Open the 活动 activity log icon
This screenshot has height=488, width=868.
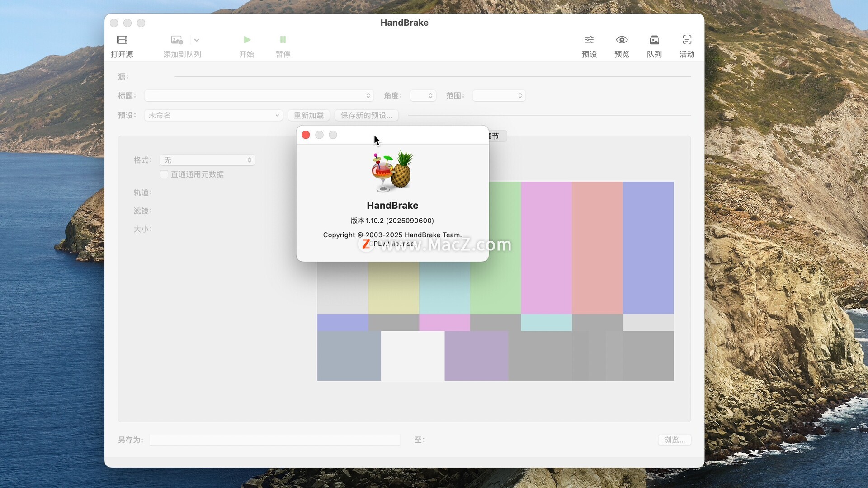point(687,40)
